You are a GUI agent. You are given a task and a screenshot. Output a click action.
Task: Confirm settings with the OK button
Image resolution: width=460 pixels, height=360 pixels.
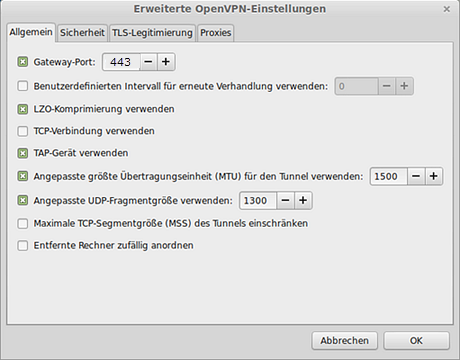[x=416, y=340]
